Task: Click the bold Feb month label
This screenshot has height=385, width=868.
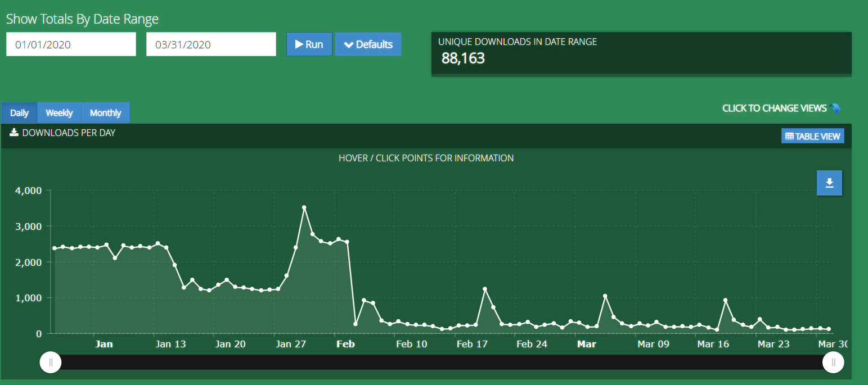Action: [x=345, y=344]
